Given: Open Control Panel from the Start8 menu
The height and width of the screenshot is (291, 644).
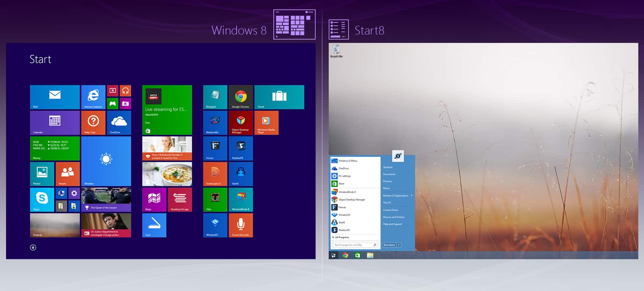Looking at the screenshot, I should click(x=390, y=210).
